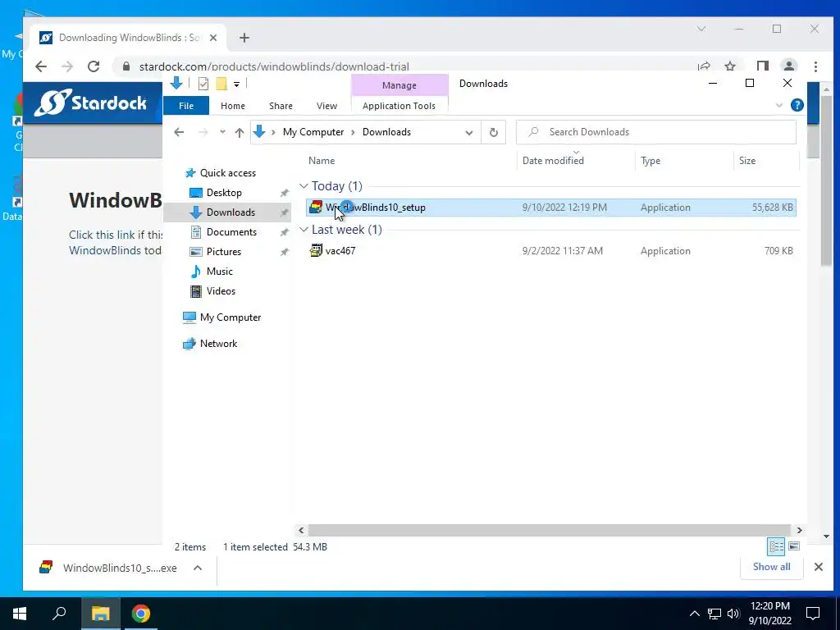Click the New folder quick access icon
This screenshot has height=630, width=840.
point(221,84)
